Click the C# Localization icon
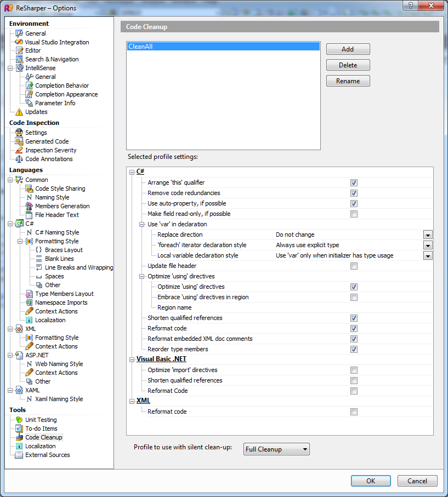The width and height of the screenshot is (448, 497). click(29, 320)
